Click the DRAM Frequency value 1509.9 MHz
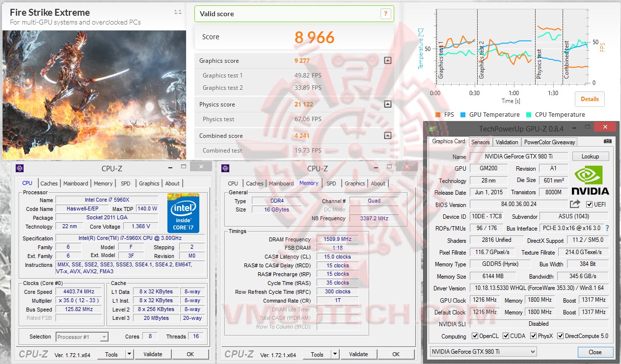The height and width of the screenshot is (364, 621). click(338, 239)
